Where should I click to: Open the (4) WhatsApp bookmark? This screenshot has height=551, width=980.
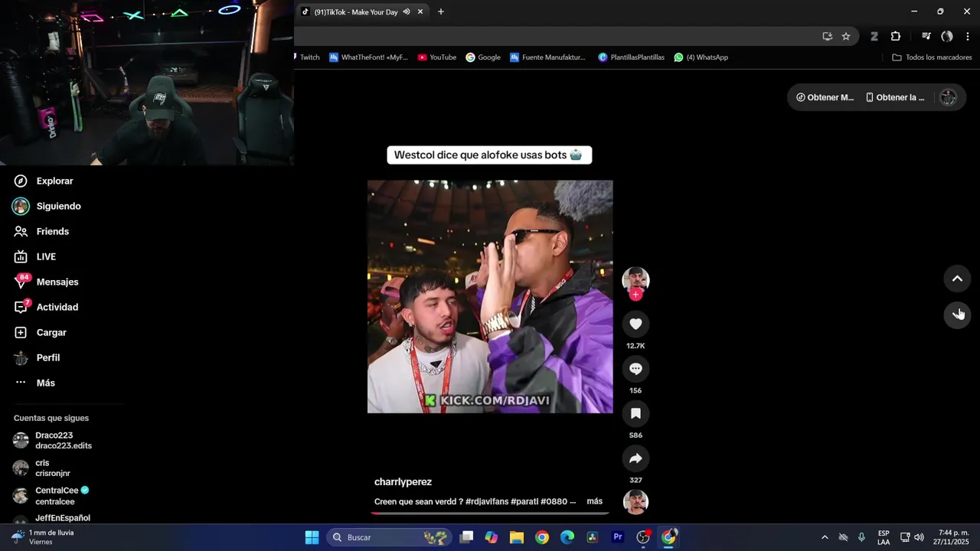[x=701, y=57]
